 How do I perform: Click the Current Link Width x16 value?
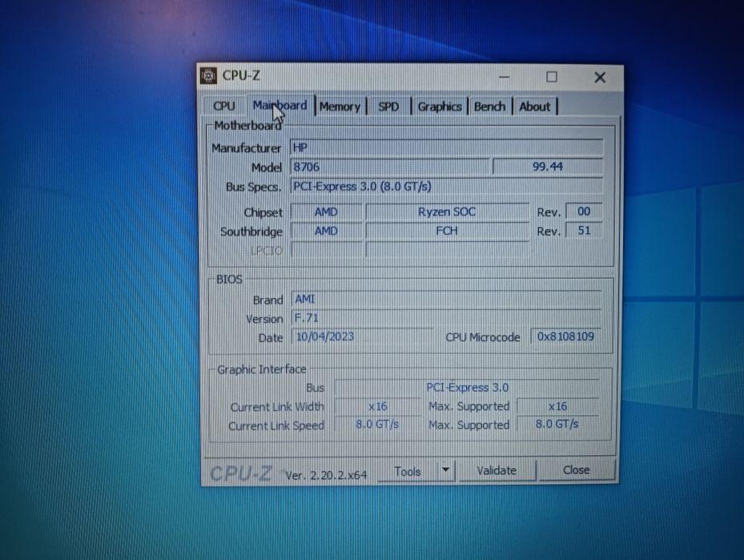click(x=378, y=406)
